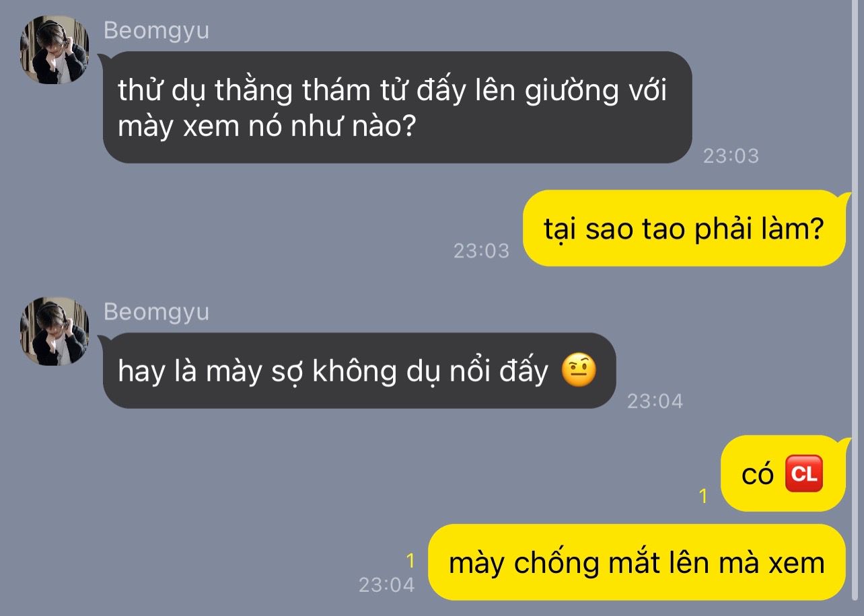Image resolution: width=864 pixels, height=616 pixels.
Task: Open Beomgyu's avatar beside the first message
Action: 55,50
